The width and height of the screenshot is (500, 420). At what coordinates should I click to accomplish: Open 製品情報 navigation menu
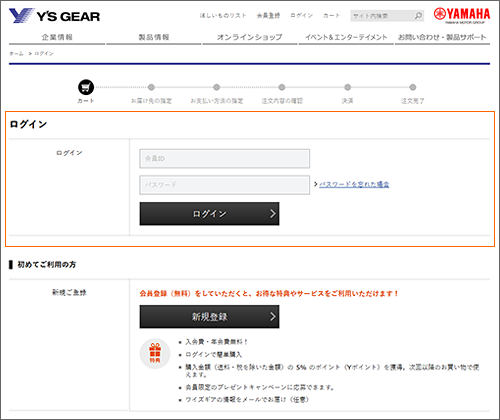click(x=154, y=37)
